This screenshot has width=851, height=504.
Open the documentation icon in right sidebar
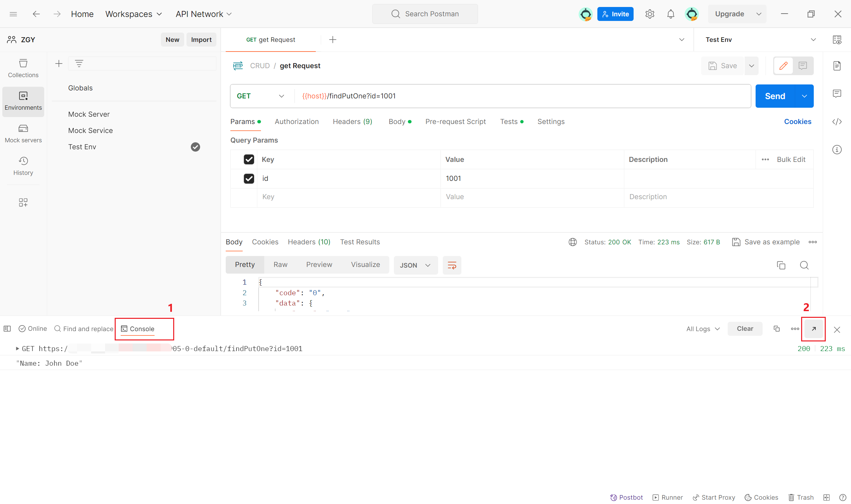point(837,65)
